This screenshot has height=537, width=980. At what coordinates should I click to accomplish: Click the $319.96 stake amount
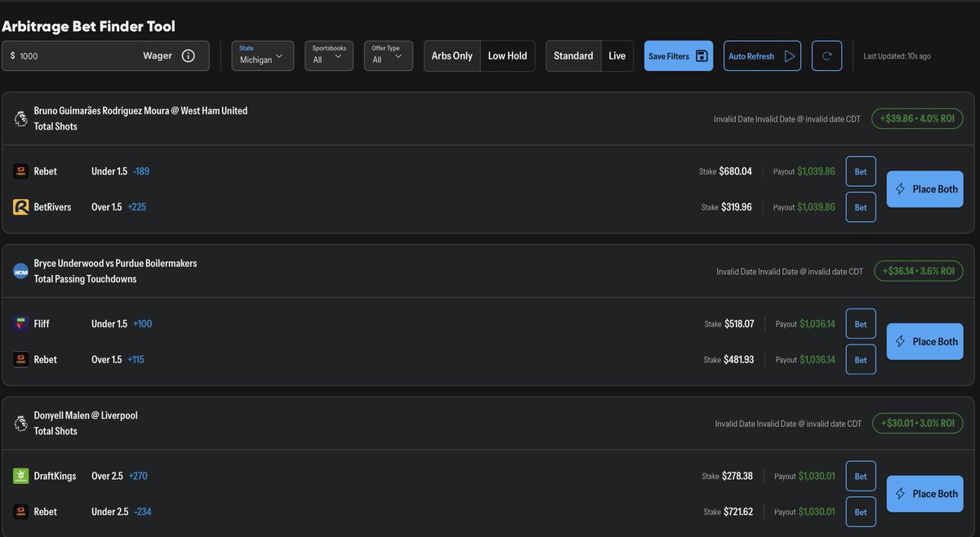pos(737,207)
